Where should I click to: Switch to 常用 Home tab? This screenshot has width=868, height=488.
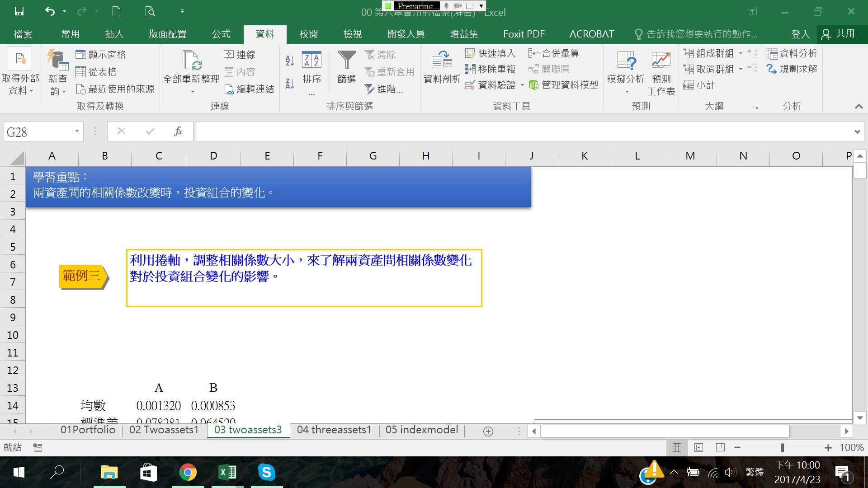pyautogui.click(x=71, y=34)
